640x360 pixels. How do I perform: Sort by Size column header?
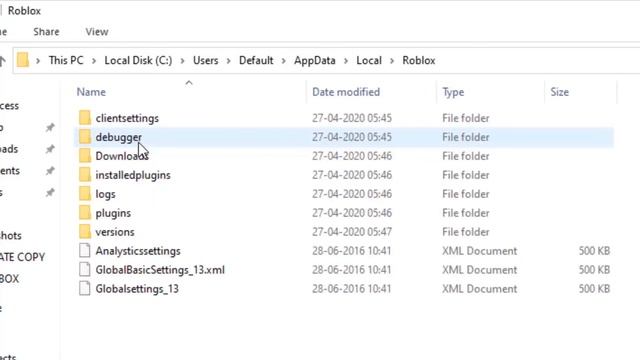[560, 92]
